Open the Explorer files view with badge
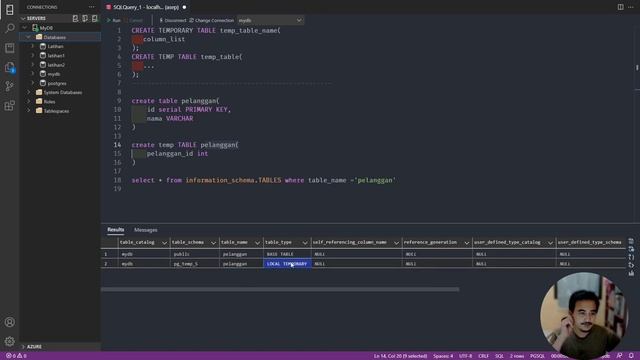This screenshot has width=640, height=360. (x=9, y=67)
